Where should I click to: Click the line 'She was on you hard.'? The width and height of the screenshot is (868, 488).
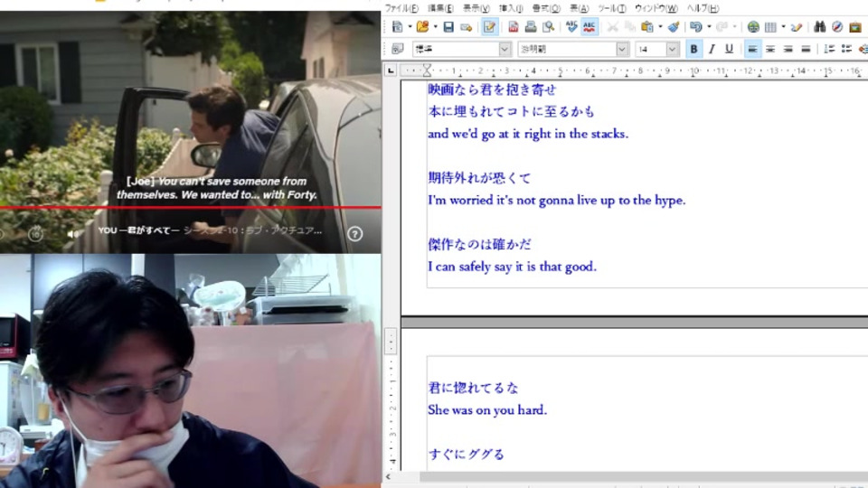[x=487, y=410]
